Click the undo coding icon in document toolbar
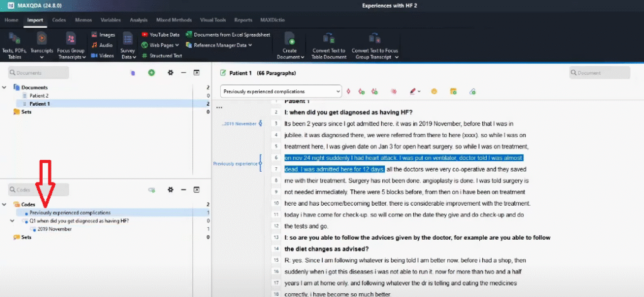This screenshot has width=644, height=297. pyautogui.click(x=394, y=91)
